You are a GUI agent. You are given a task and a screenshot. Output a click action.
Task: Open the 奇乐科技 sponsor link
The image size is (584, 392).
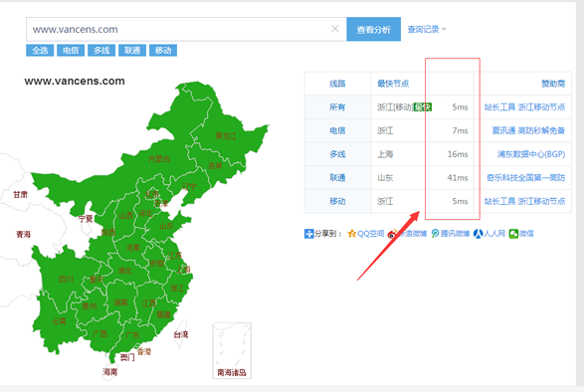[x=526, y=178]
